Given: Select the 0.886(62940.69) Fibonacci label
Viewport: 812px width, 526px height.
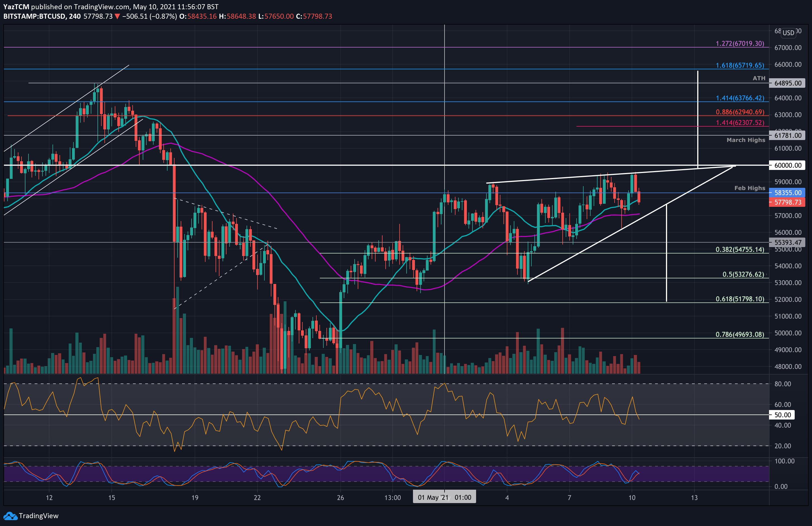Looking at the screenshot, I should [740, 112].
